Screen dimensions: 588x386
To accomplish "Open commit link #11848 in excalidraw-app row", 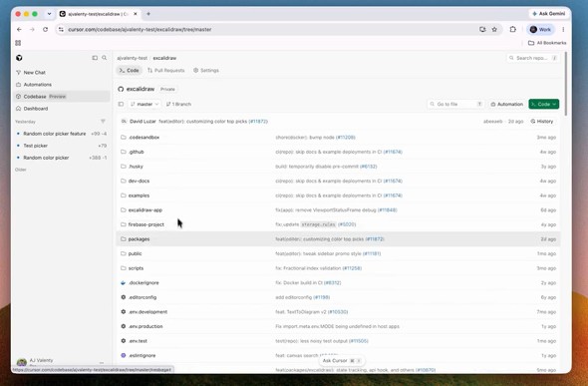I will point(388,210).
